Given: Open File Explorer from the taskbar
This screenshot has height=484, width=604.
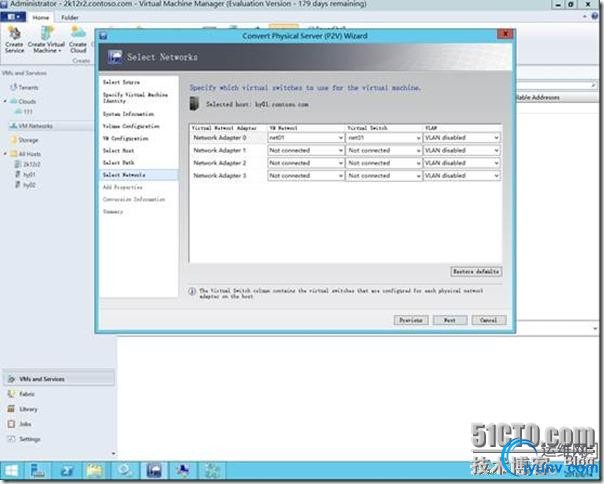Looking at the screenshot, I should coord(95,471).
